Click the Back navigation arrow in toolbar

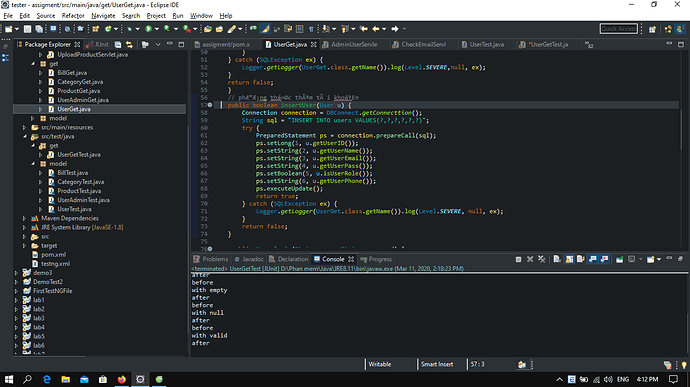(376, 29)
